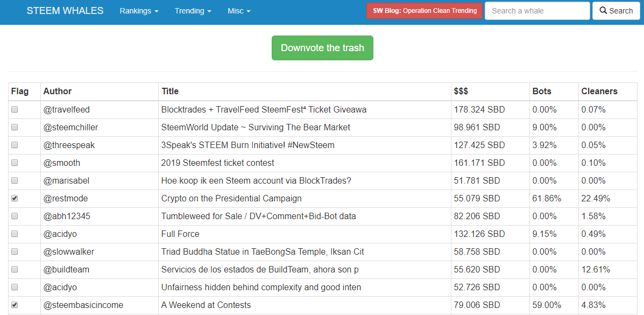Check the flag box for @threespeak
This screenshot has width=644, height=315.
click(15, 145)
